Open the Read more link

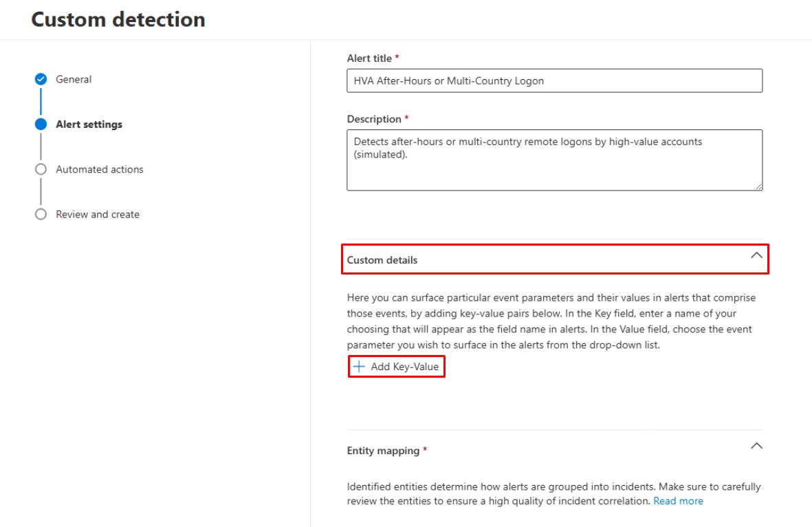tap(678, 501)
